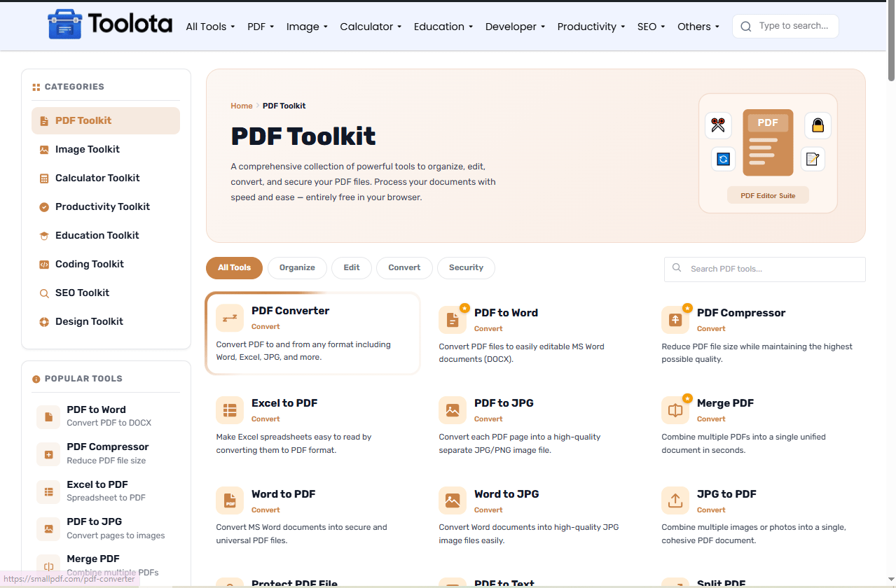Image resolution: width=896 pixels, height=588 pixels.
Task: Click the Excel to PDF card grid icon
Action: [x=230, y=410]
